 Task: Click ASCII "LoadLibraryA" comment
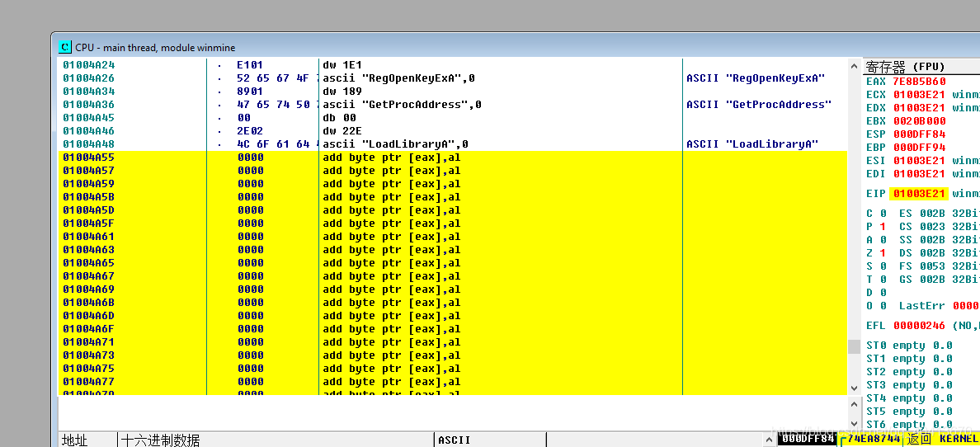tap(752, 144)
